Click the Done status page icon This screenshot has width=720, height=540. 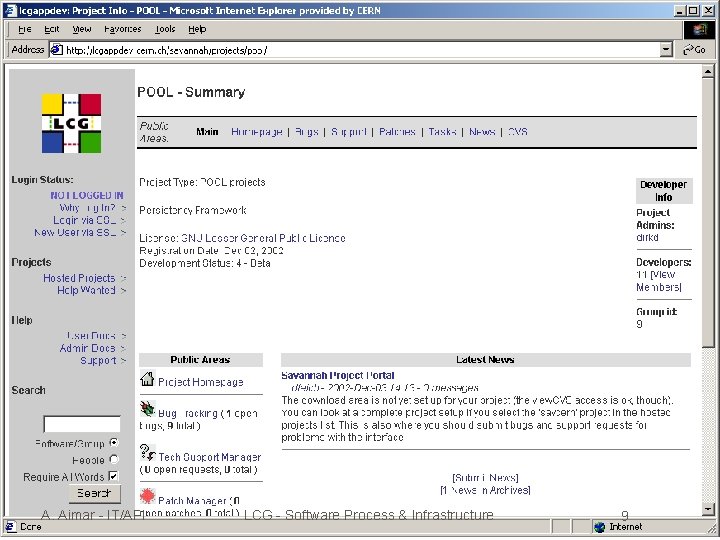coord(11,527)
